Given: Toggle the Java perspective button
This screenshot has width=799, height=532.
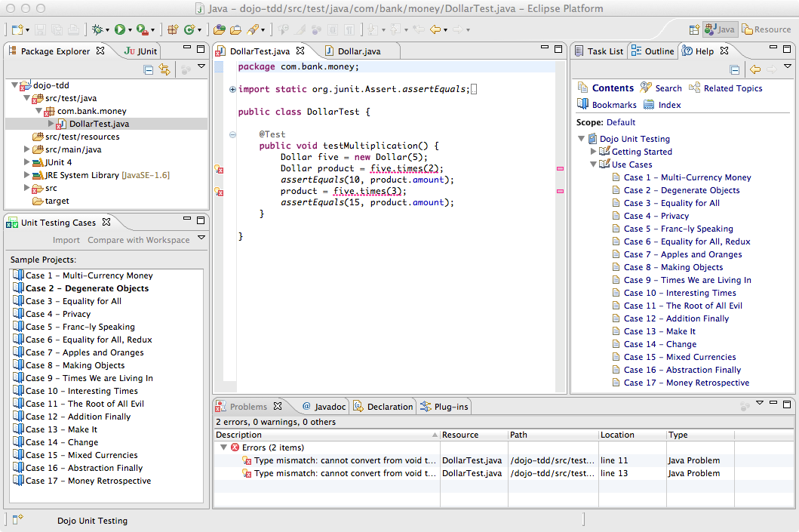Looking at the screenshot, I should pyautogui.click(x=718, y=29).
